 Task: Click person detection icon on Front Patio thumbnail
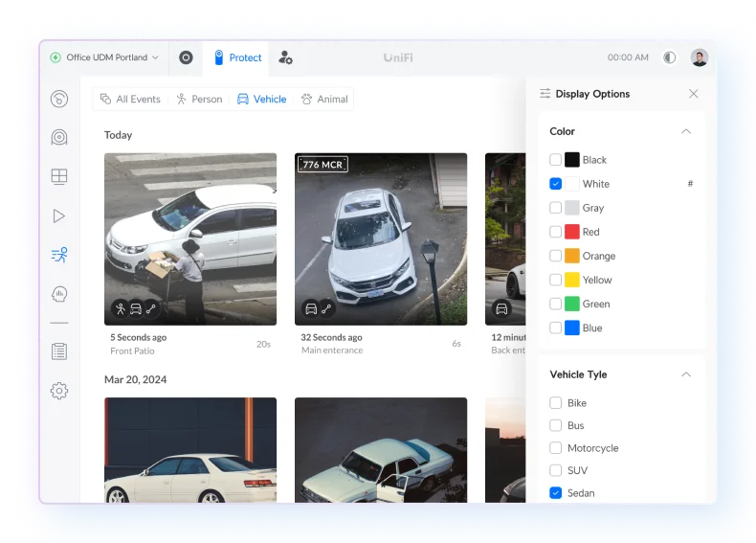click(x=121, y=309)
